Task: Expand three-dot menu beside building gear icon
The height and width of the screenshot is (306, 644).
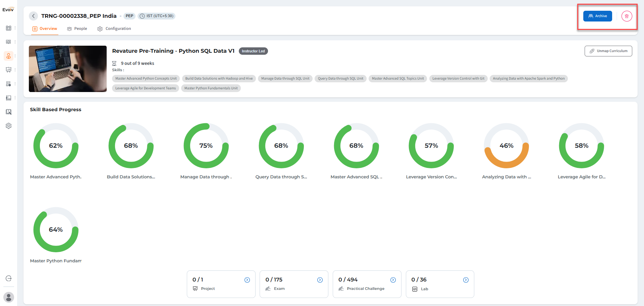Action: pyautogui.click(x=15, y=84)
